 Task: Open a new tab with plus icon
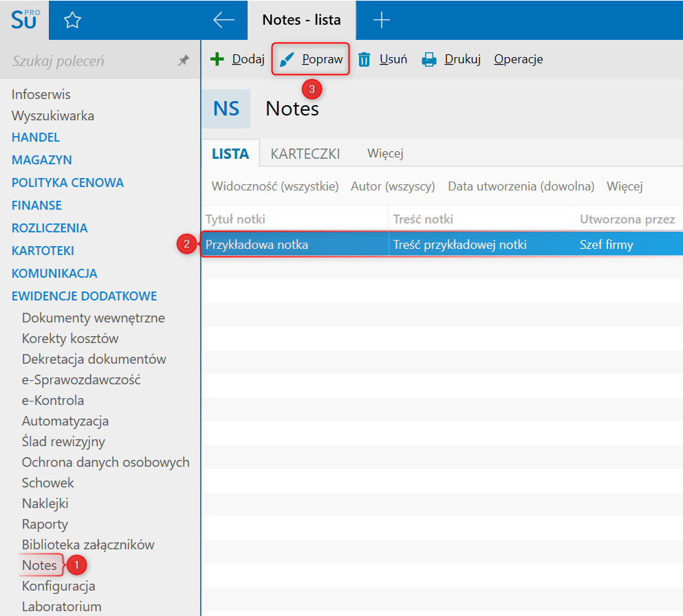click(x=381, y=20)
